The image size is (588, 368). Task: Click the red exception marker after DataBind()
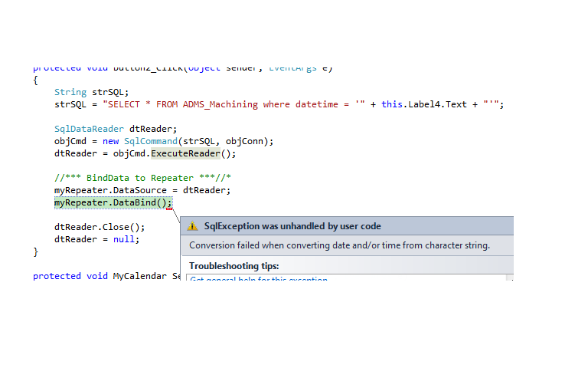169,209
